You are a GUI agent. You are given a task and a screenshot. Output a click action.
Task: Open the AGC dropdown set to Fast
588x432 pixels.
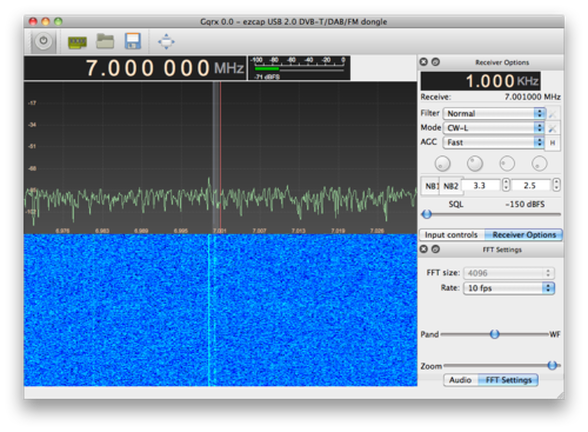coord(494,142)
